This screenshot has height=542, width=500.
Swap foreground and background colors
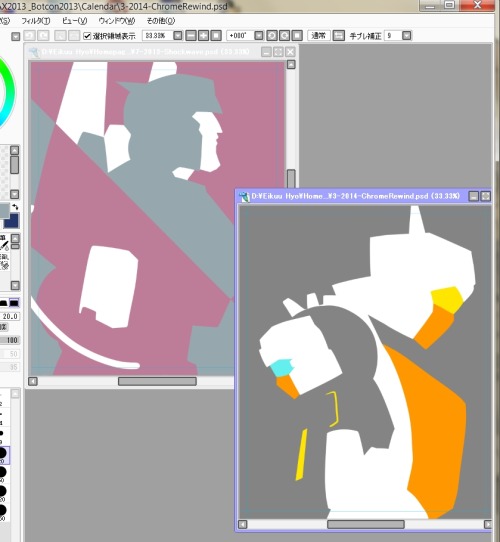point(15,207)
